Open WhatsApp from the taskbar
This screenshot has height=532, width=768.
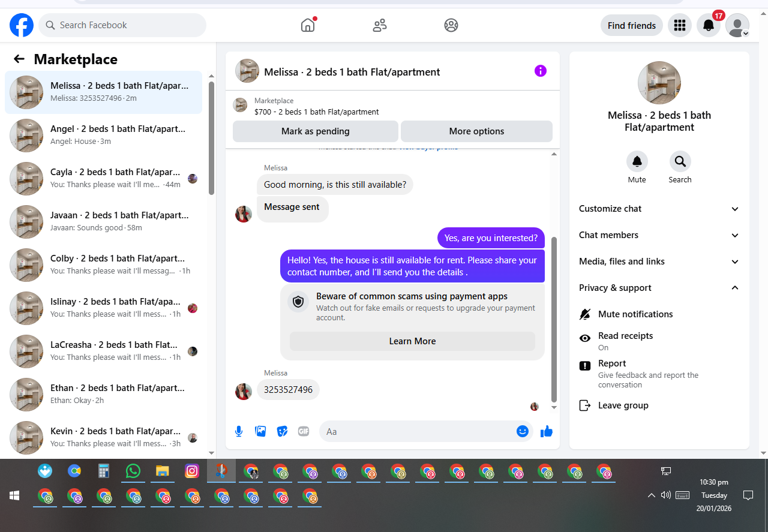click(x=133, y=471)
